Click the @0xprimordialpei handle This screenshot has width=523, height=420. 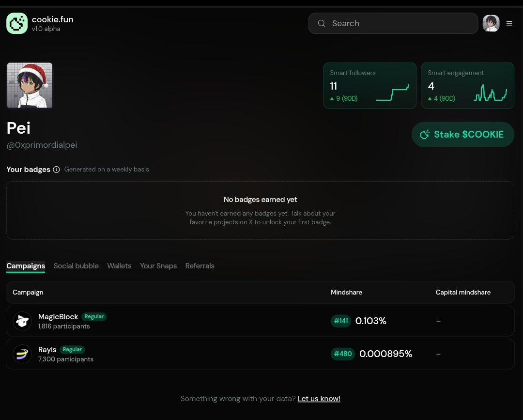point(42,145)
